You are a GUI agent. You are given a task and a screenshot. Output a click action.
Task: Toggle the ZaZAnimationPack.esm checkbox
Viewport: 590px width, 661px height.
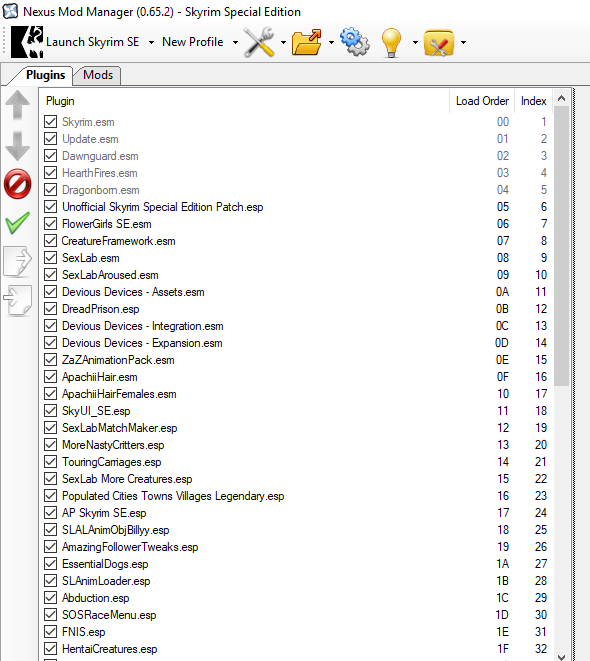(51, 360)
